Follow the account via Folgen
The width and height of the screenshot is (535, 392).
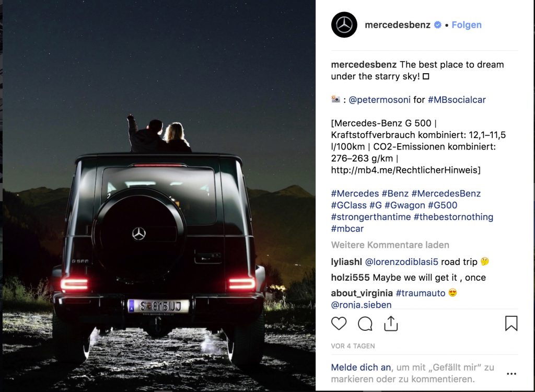click(467, 25)
